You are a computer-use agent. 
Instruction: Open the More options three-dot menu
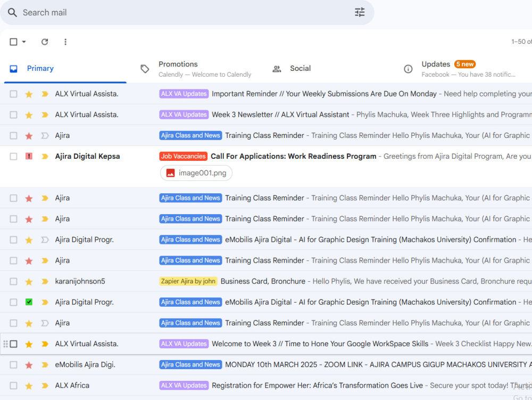65,42
